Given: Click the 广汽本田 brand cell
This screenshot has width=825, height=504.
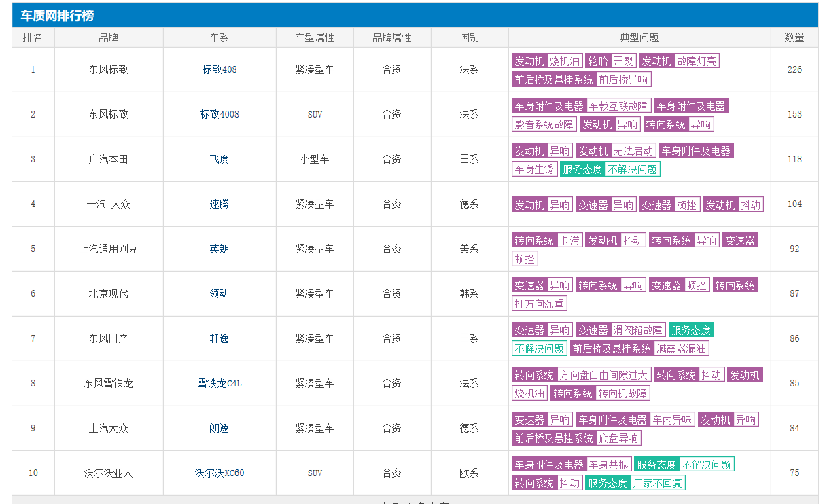Looking at the screenshot, I should click(109, 159).
